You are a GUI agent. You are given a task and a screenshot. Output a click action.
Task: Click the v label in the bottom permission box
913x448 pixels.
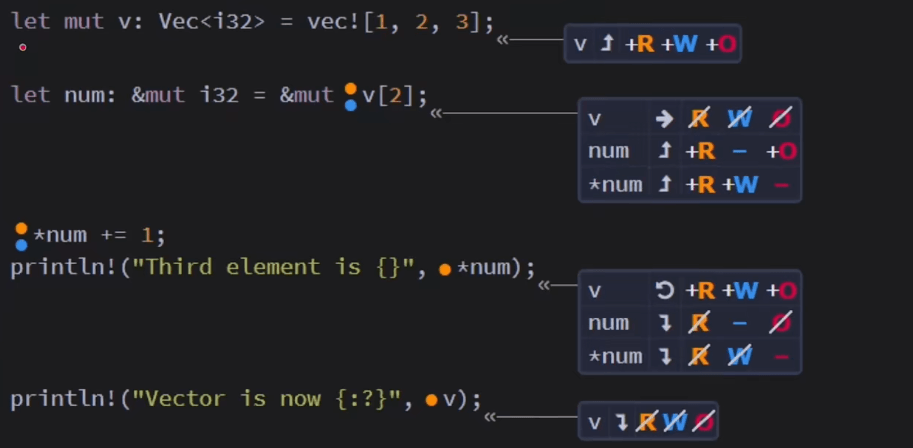pyautogui.click(x=594, y=422)
